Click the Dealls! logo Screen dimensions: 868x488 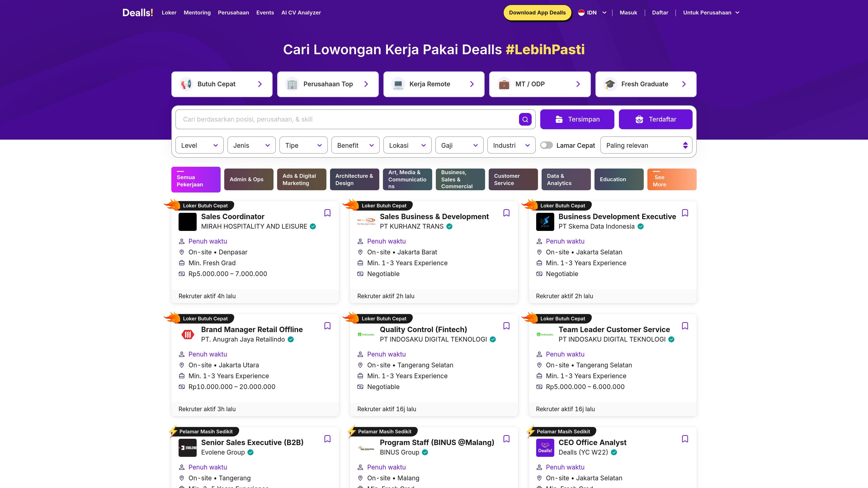[137, 12]
